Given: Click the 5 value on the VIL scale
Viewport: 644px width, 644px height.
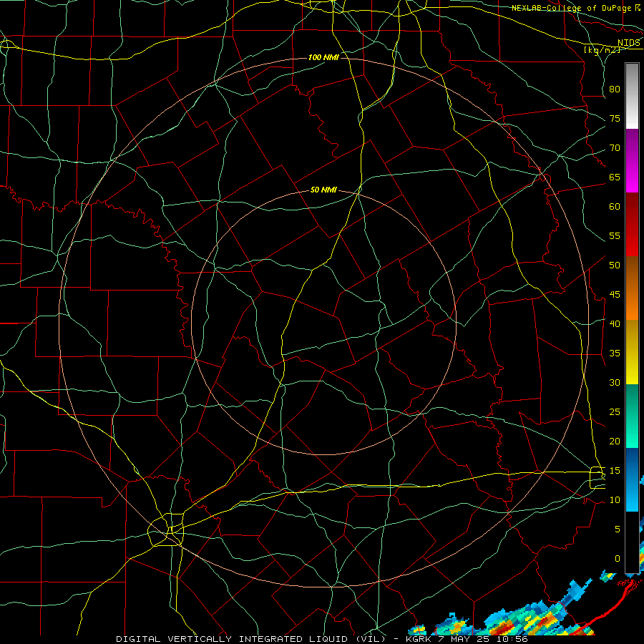Looking at the screenshot, I should point(618,530).
